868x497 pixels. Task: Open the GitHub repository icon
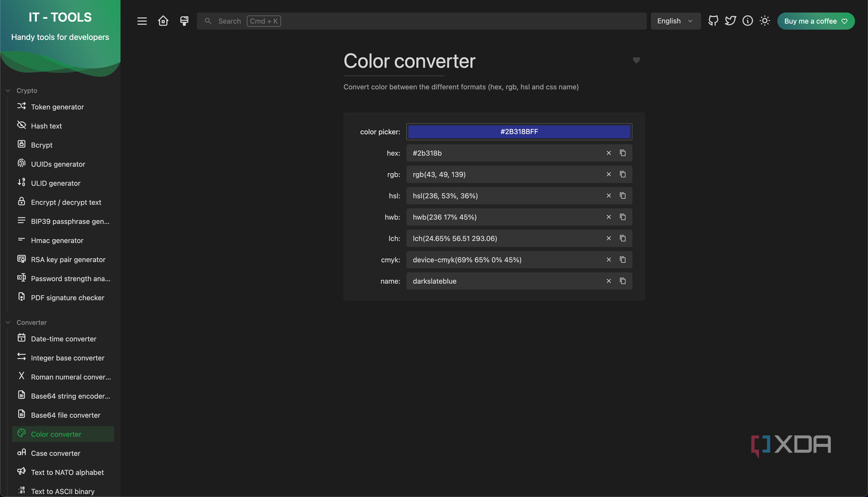[714, 21]
